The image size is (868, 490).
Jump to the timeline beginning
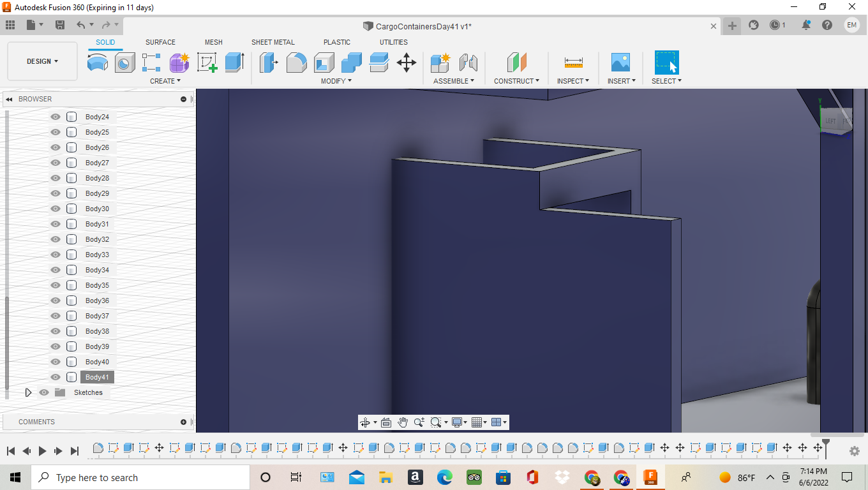pyautogui.click(x=11, y=451)
